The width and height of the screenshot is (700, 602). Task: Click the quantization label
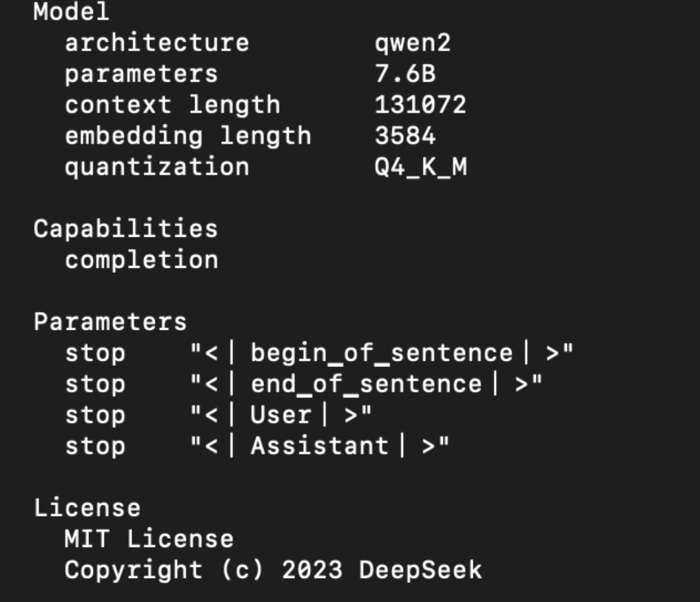(157, 167)
